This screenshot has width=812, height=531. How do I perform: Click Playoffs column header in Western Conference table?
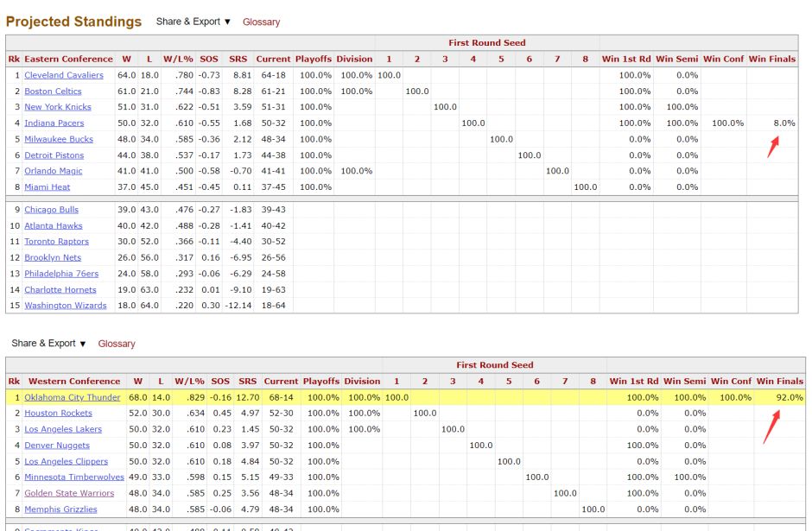click(320, 381)
